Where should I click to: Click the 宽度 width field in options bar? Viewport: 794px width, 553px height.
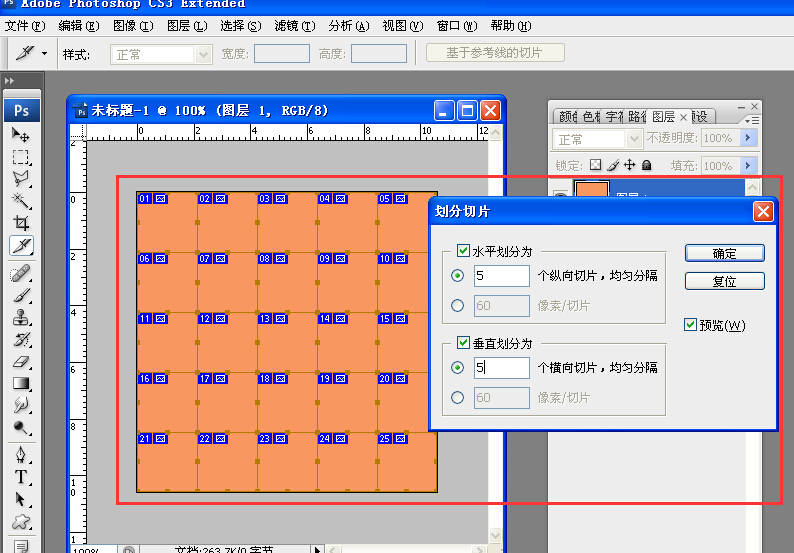tap(282, 53)
